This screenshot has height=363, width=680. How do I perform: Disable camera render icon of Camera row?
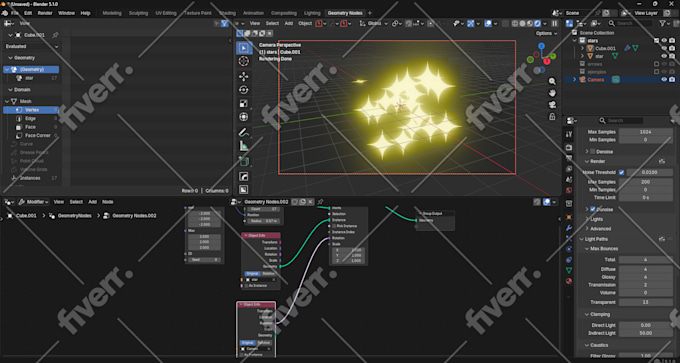point(672,79)
